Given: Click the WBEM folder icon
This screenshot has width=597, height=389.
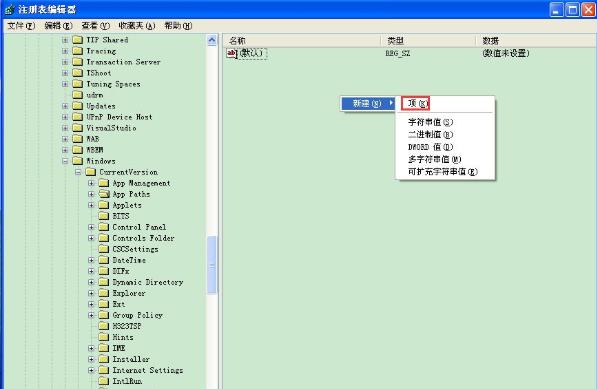Looking at the screenshot, I should [78, 150].
